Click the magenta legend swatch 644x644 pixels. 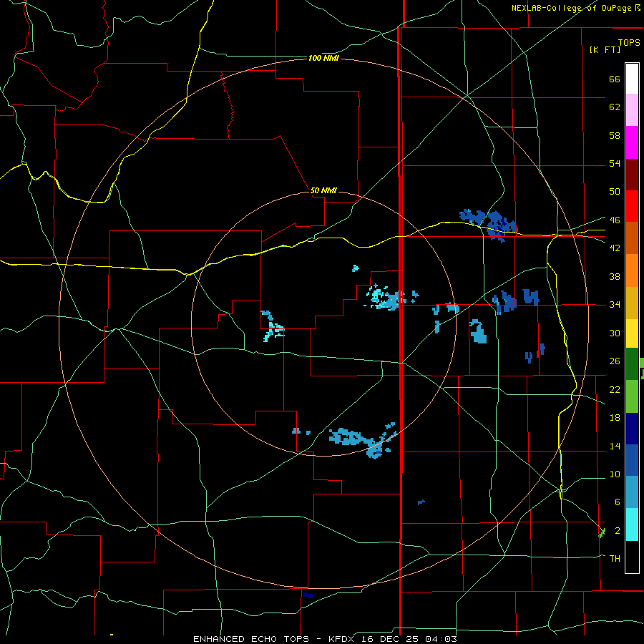632,142
